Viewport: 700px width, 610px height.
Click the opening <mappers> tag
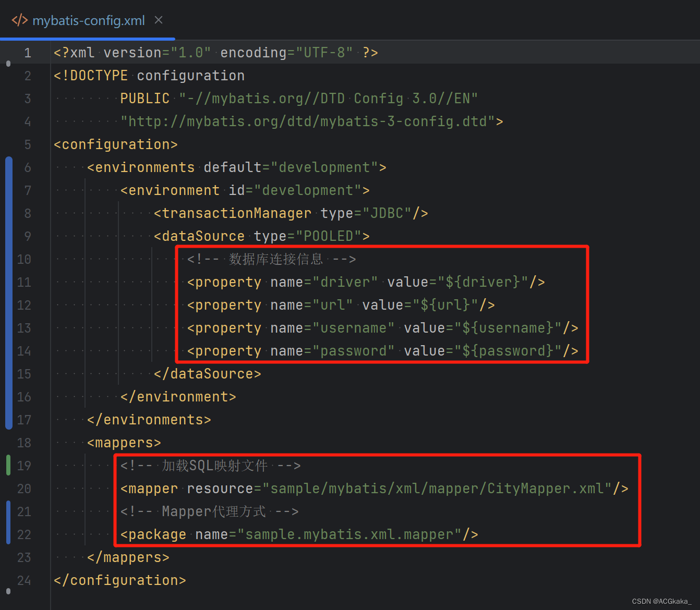coord(124,443)
